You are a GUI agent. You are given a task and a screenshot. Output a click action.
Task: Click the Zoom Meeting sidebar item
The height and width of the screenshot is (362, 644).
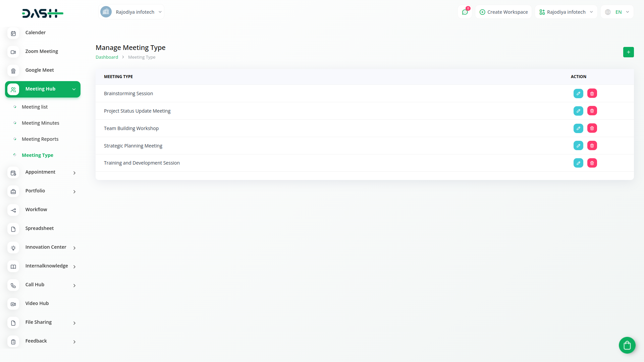coord(42,51)
